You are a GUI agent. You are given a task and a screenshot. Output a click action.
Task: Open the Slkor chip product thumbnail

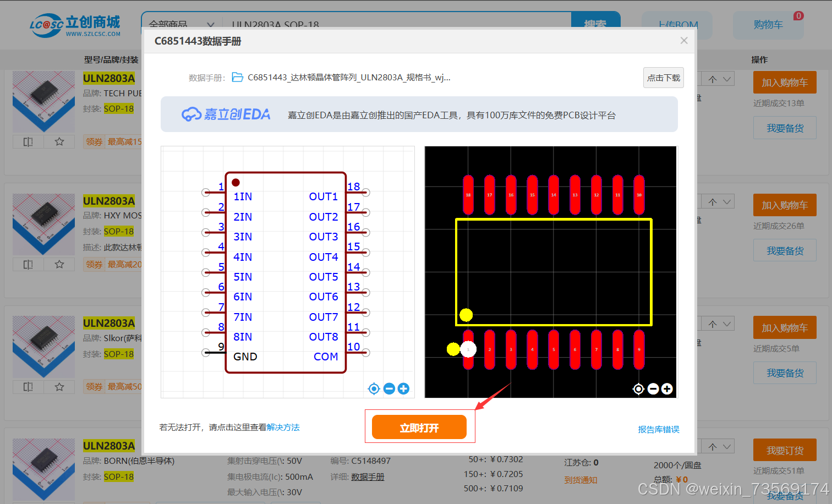[x=43, y=347]
